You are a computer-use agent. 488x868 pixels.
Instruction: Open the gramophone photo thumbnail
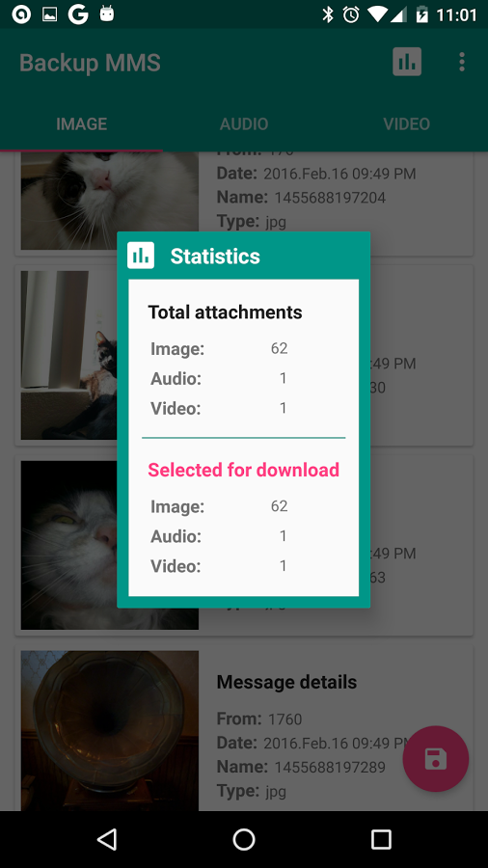110,731
